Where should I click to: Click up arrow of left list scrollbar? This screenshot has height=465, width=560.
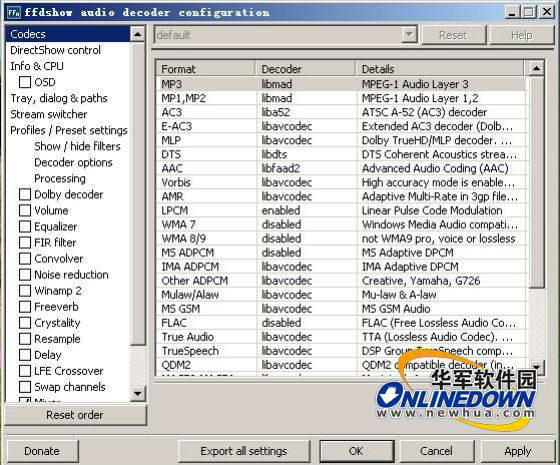pyautogui.click(x=138, y=34)
